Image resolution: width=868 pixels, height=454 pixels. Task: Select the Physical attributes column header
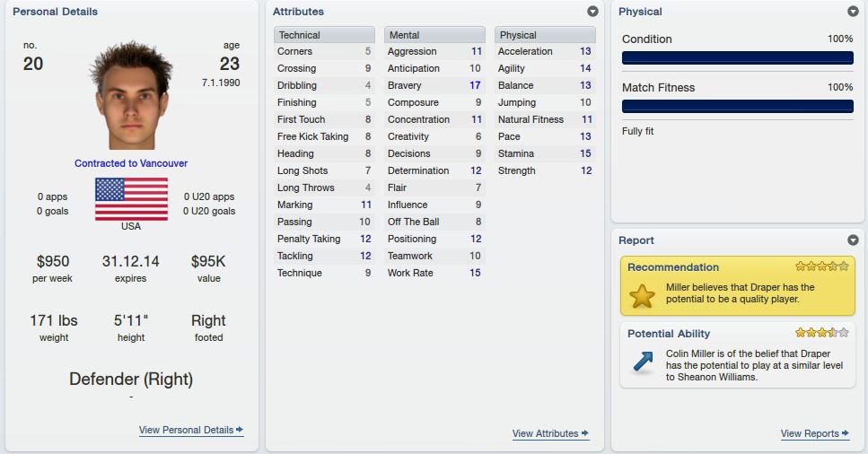(x=545, y=35)
